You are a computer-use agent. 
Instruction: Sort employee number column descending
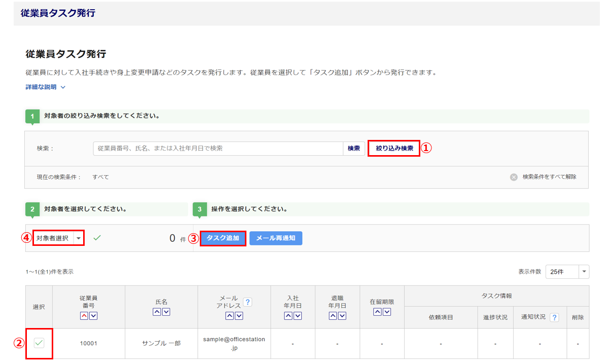pos(93,316)
